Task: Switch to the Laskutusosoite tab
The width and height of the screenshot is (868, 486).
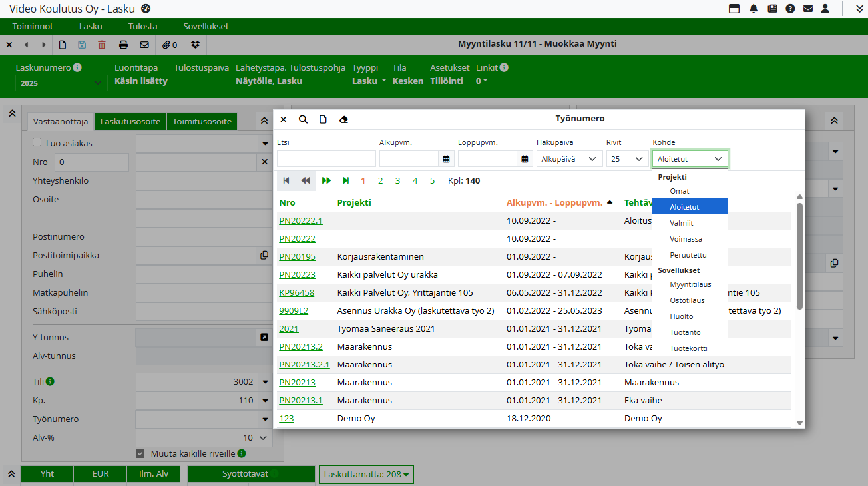Action: (x=130, y=121)
